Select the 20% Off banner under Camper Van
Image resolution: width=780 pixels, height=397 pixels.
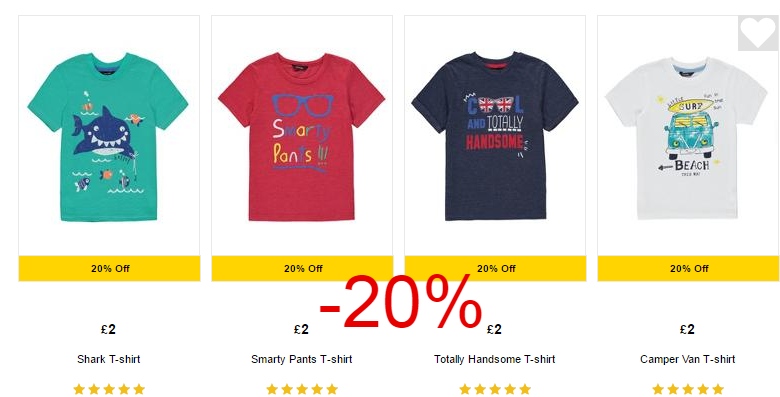[x=688, y=269]
